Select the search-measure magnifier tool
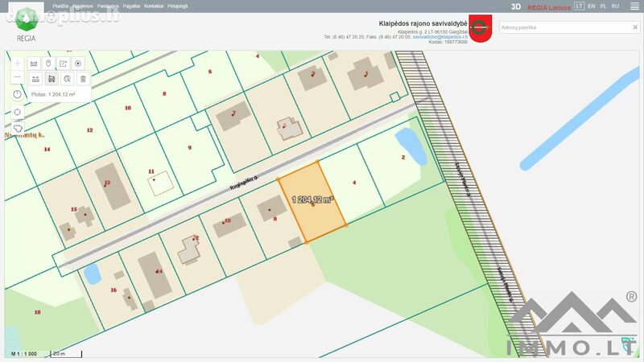 (x=68, y=79)
